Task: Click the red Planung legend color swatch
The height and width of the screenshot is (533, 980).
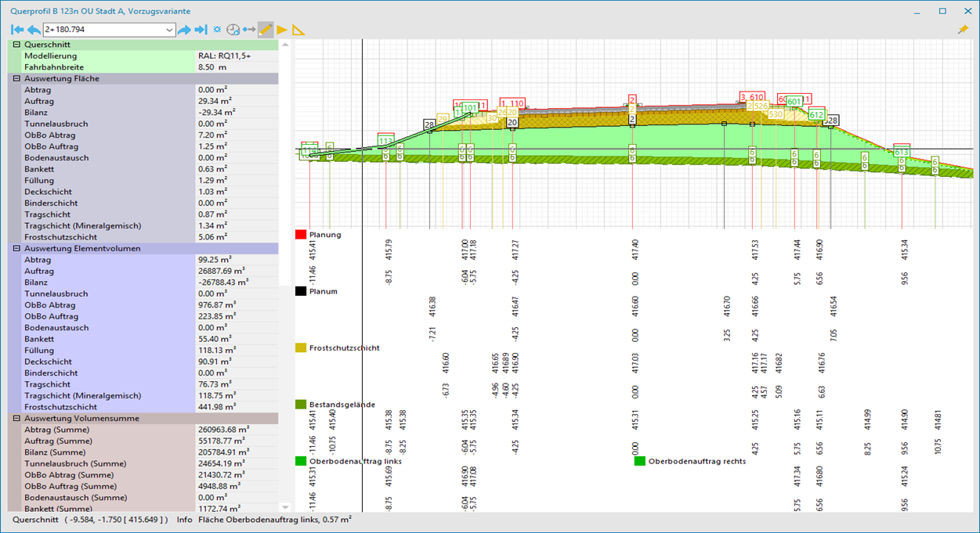Action: [300, 235]
